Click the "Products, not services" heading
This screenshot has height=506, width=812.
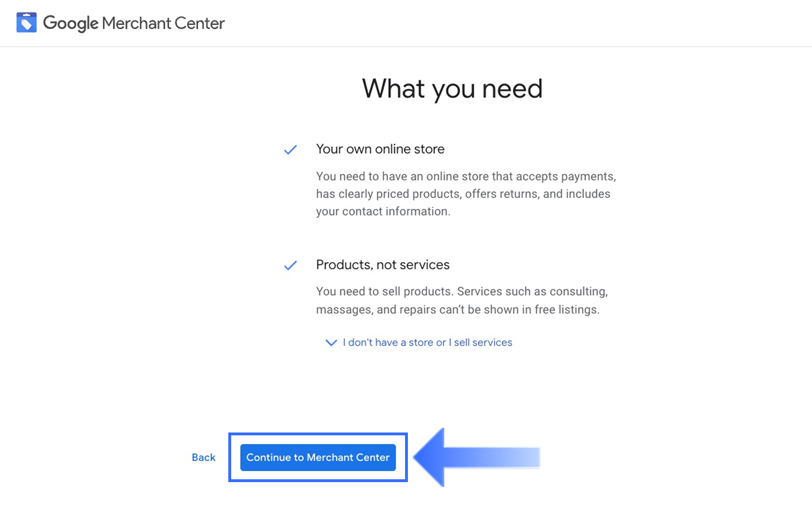click(383, 264)
